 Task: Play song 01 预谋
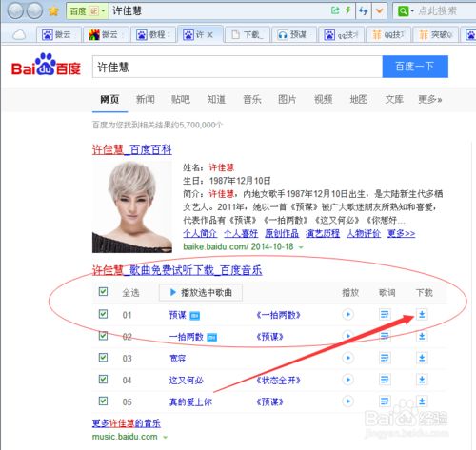tap(347, 315)
